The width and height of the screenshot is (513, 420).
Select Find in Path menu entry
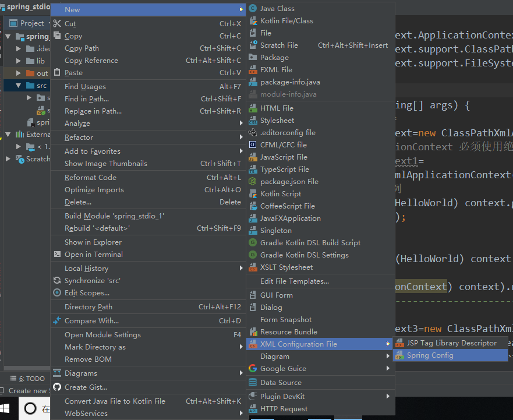point(148,99)
